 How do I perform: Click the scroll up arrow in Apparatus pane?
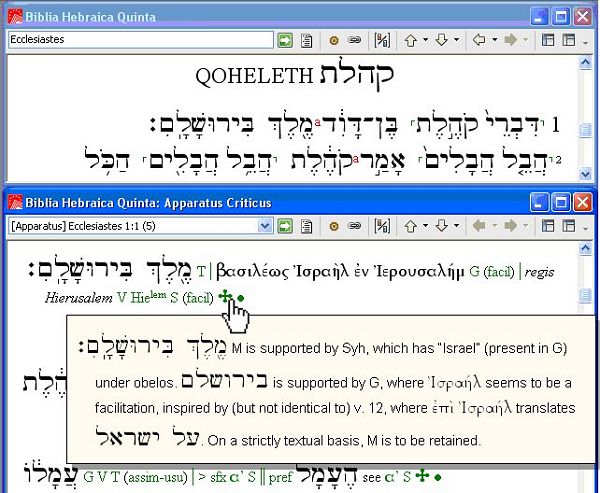tap(585, 248)
